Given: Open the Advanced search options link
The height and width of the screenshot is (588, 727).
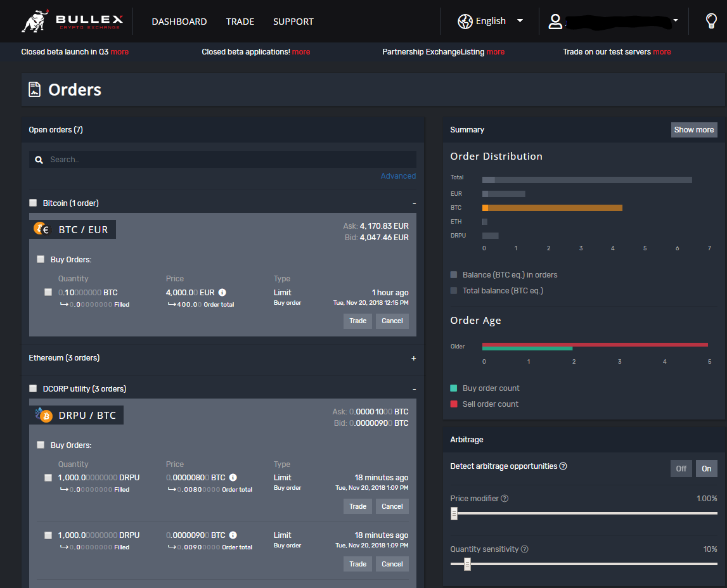Looking at the screenshot, I should tap(398, 176).
